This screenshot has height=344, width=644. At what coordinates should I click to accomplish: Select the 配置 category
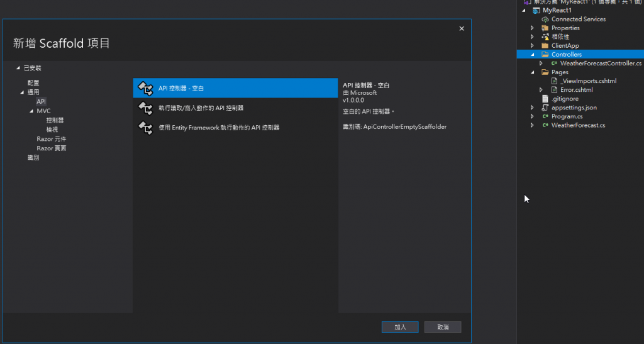tap(33, 83)
